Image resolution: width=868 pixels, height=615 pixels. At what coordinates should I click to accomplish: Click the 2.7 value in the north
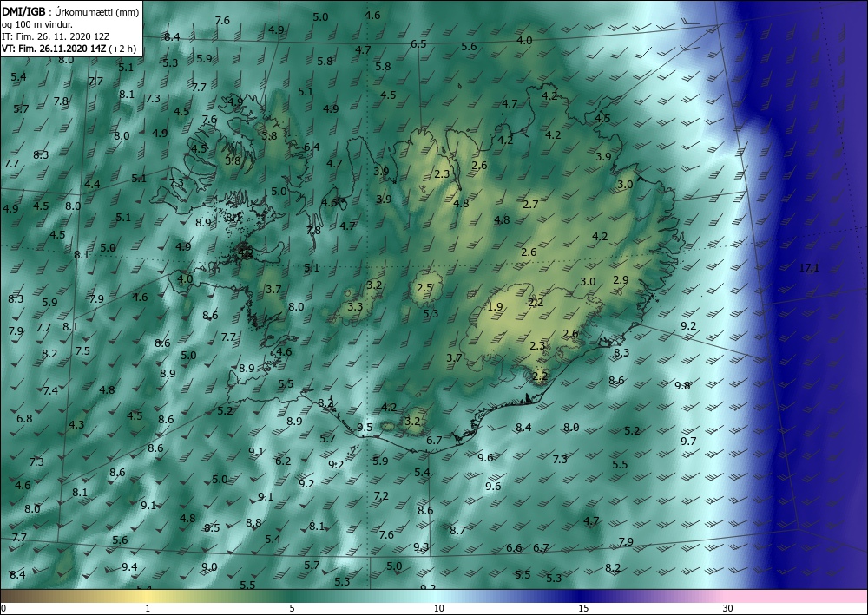(x=530, y=204)
